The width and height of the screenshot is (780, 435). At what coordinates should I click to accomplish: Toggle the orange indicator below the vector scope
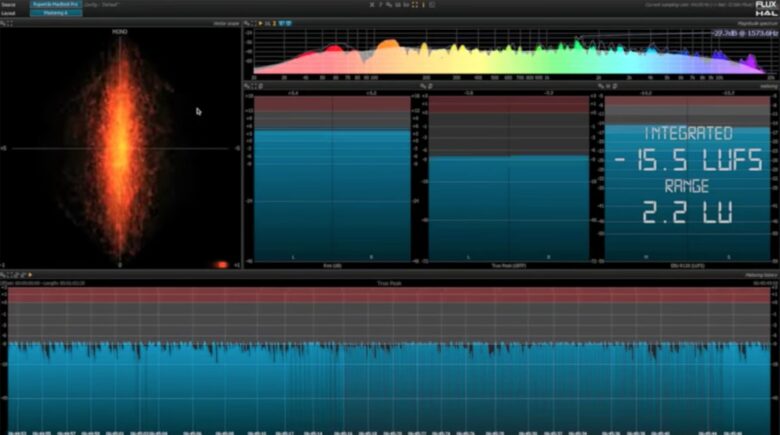pyautogui.click(x=221, y=265)
